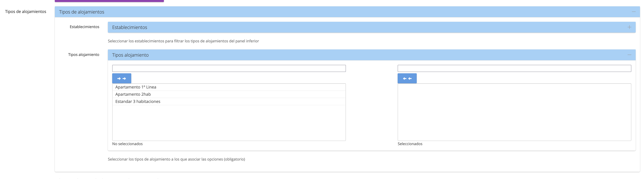This screenshot has width=644, height=179.
Task: Move all items left with double-arrow button
Action: click(407, 78)
